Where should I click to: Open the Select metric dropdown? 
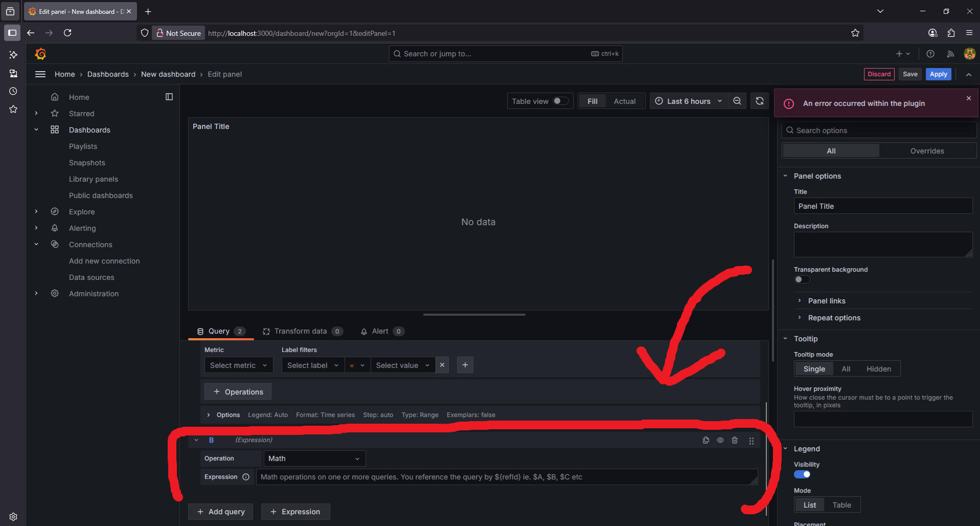[x=238, y=365]
